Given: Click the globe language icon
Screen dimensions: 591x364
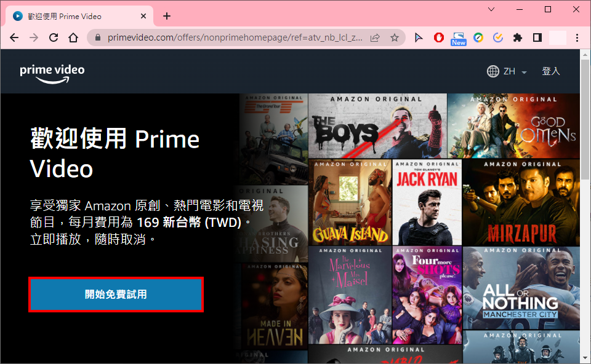Looking at the screenshot, I should coord(492,71).
